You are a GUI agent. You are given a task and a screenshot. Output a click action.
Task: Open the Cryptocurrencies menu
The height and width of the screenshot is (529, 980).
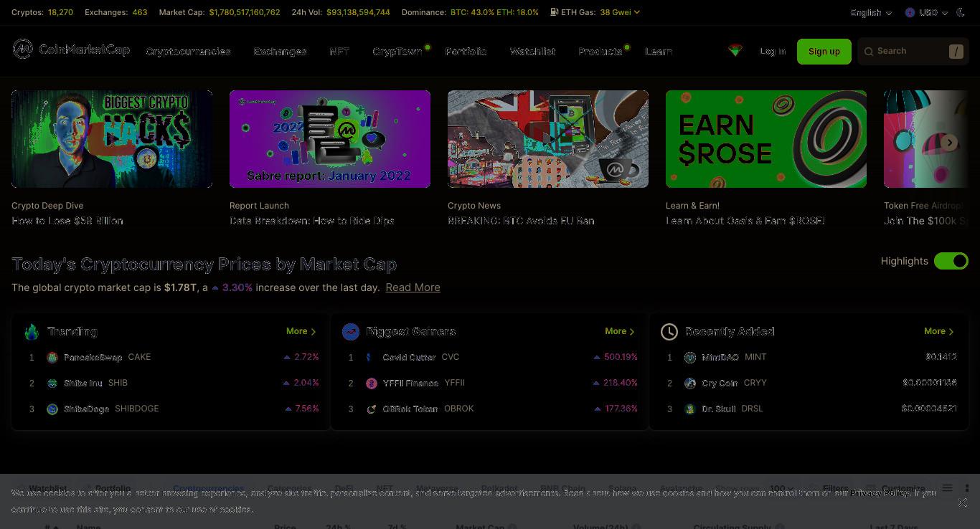coord(189,52)
